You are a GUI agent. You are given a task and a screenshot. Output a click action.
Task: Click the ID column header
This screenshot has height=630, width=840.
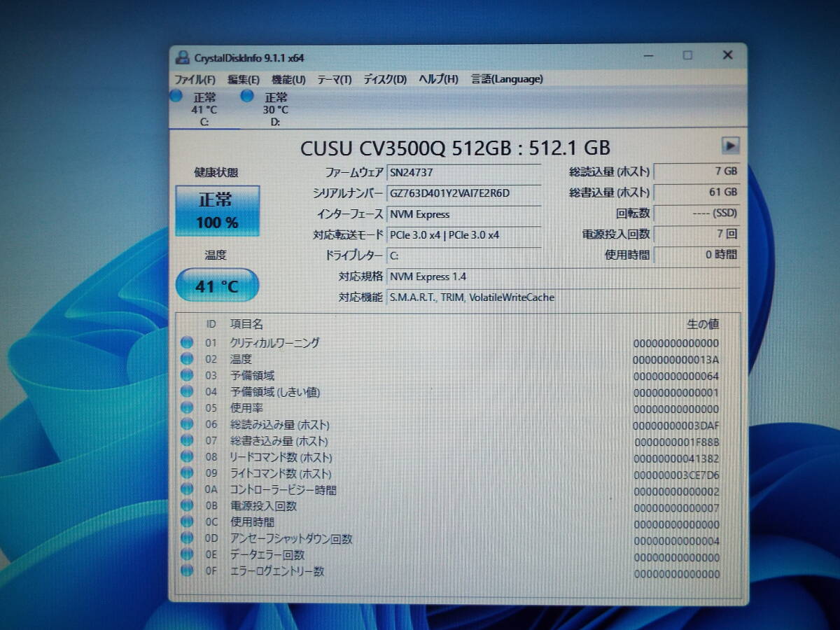click(211, 323)
